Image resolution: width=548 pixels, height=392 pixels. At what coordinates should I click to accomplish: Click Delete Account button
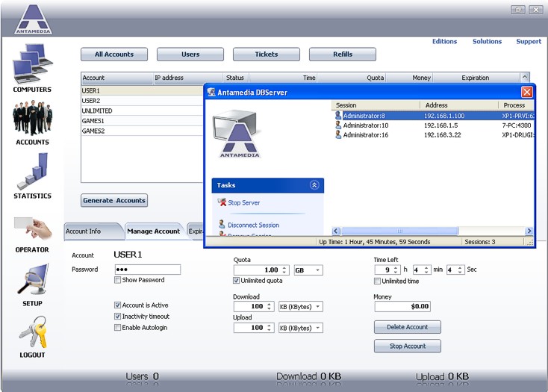[x=408, y=327]
